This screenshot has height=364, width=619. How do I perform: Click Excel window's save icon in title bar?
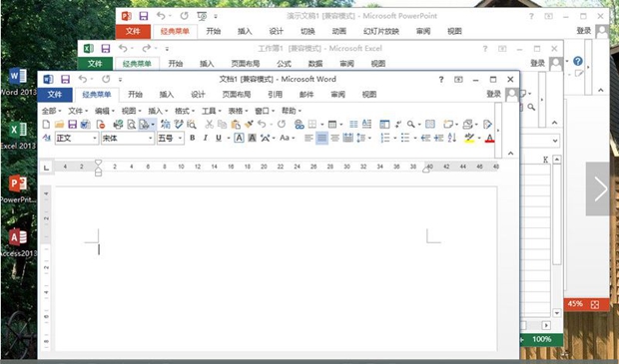point(106,49)
